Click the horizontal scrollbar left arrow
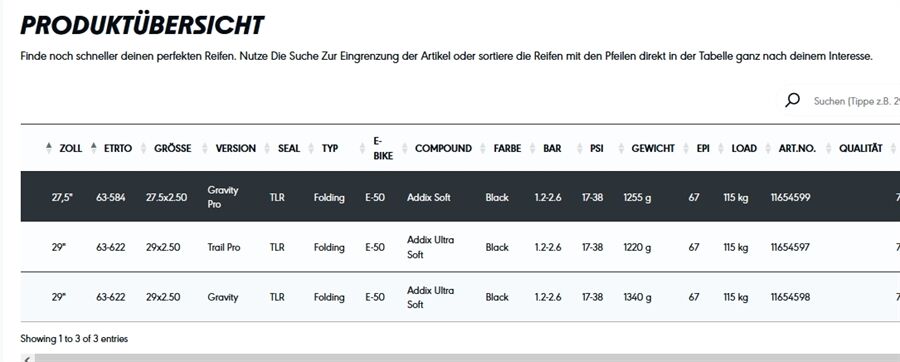 [x=27, y=359]
